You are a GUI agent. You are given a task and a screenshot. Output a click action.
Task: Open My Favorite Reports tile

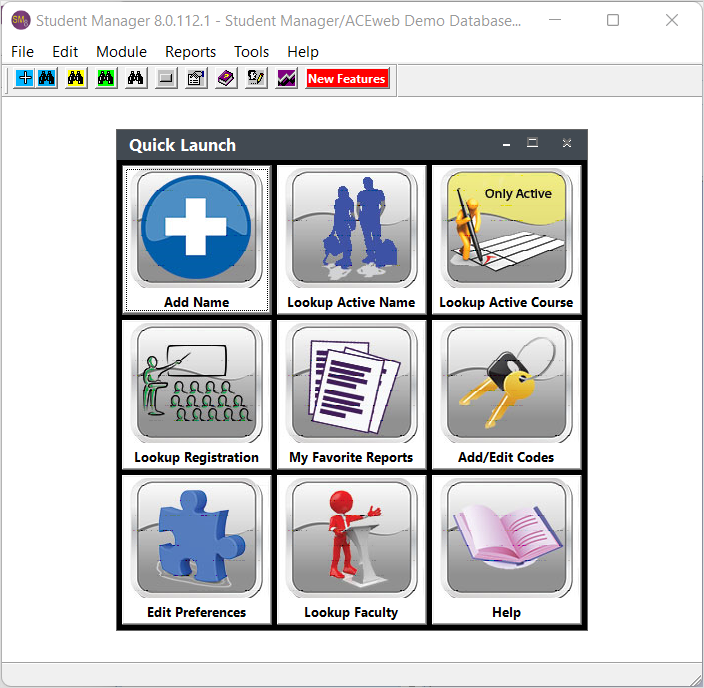click(351, 394)
